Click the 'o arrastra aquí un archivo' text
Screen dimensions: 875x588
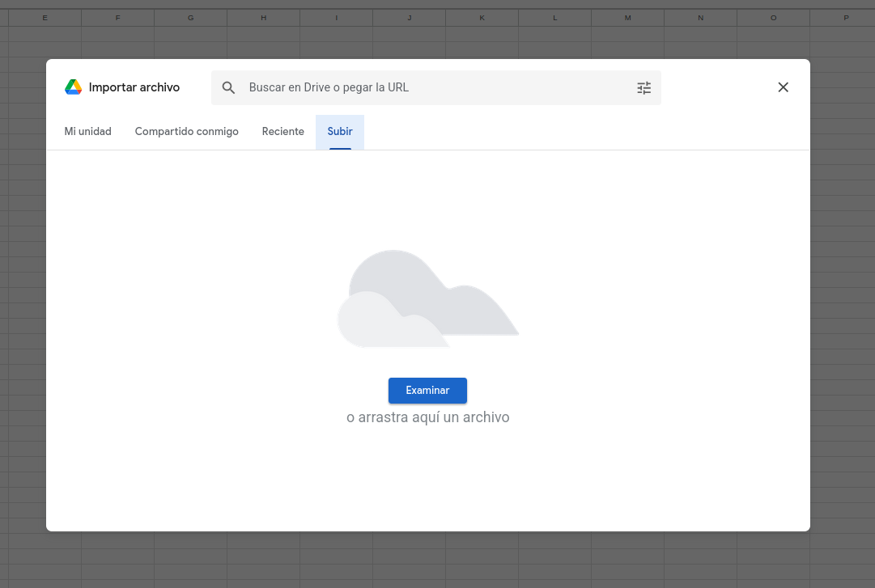[428, 417]
